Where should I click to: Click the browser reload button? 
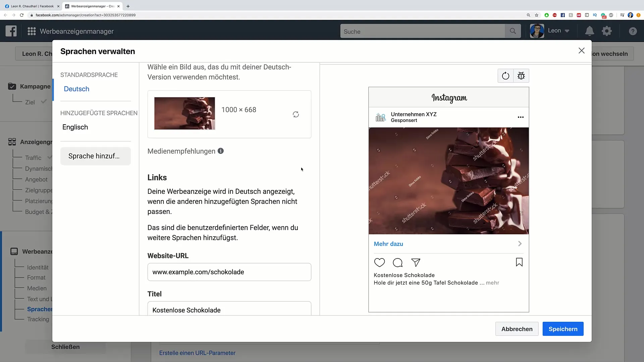[22, 15]
